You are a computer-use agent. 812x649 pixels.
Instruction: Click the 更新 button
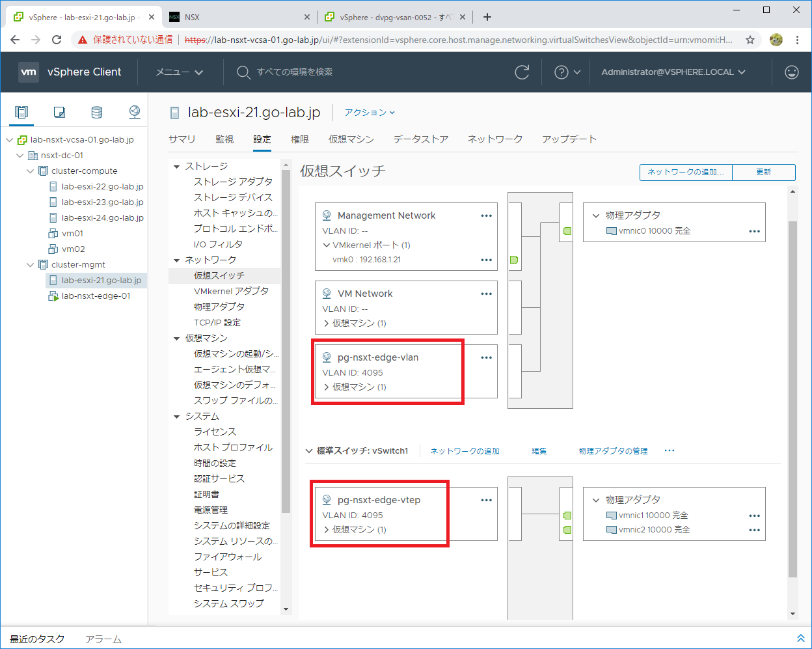(x=764, y=172)
